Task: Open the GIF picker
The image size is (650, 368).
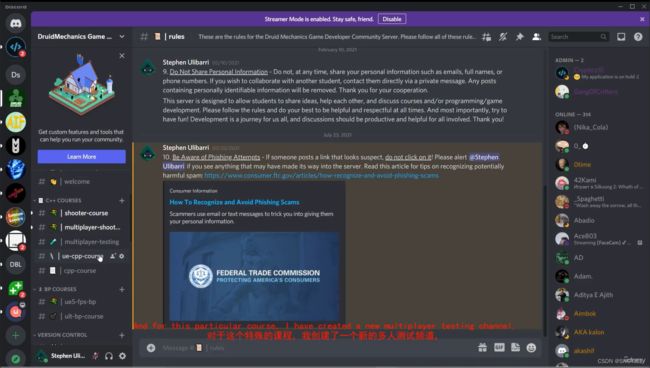Action: (x=499, y=347)
